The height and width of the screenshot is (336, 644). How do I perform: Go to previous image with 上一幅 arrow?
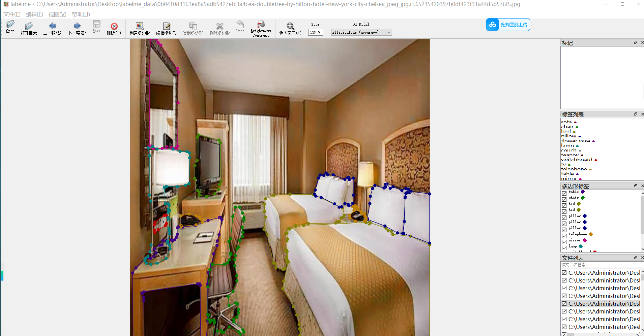52,28
